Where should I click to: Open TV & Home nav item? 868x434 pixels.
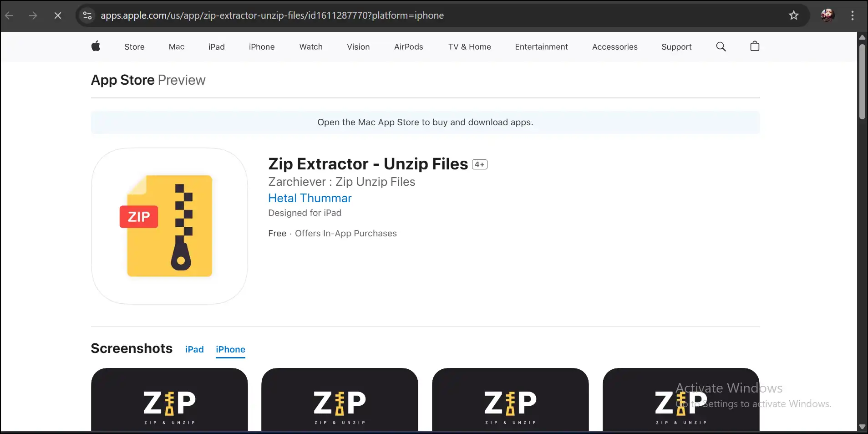[470, 46]
